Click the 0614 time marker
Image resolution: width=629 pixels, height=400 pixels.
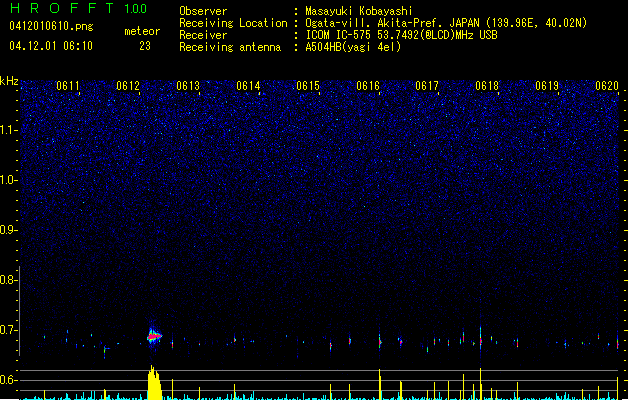point(248,86)
